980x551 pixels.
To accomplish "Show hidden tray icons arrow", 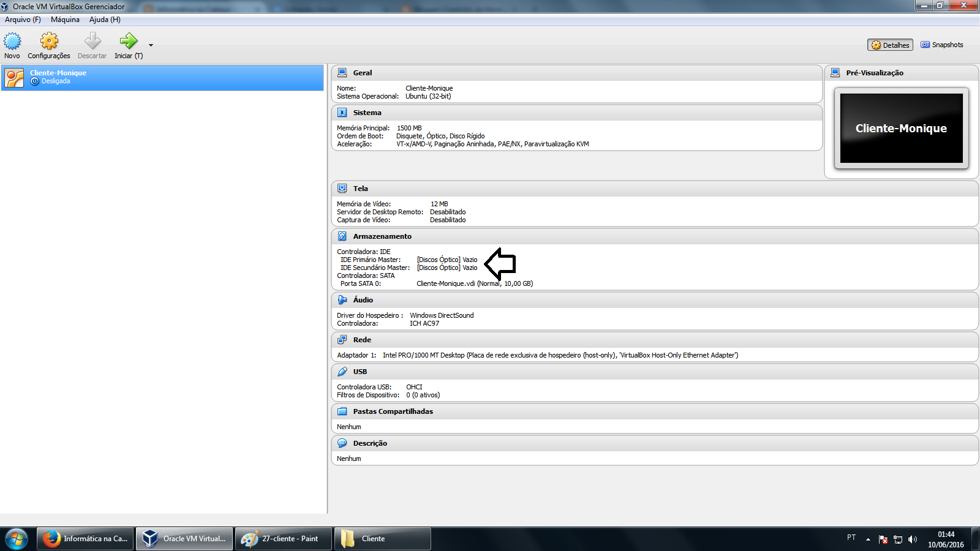I will tap(868, 539).
